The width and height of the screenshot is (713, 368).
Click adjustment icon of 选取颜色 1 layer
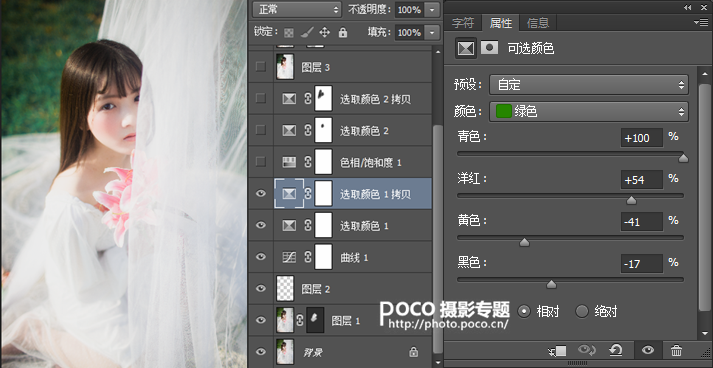point(289,226)
